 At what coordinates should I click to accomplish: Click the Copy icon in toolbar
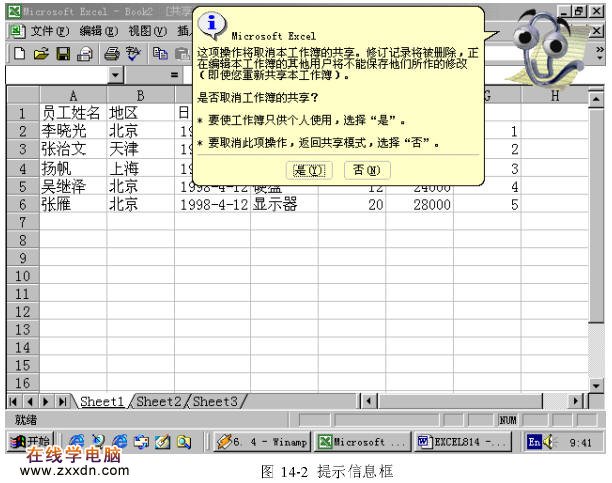(x=160, y=53)
